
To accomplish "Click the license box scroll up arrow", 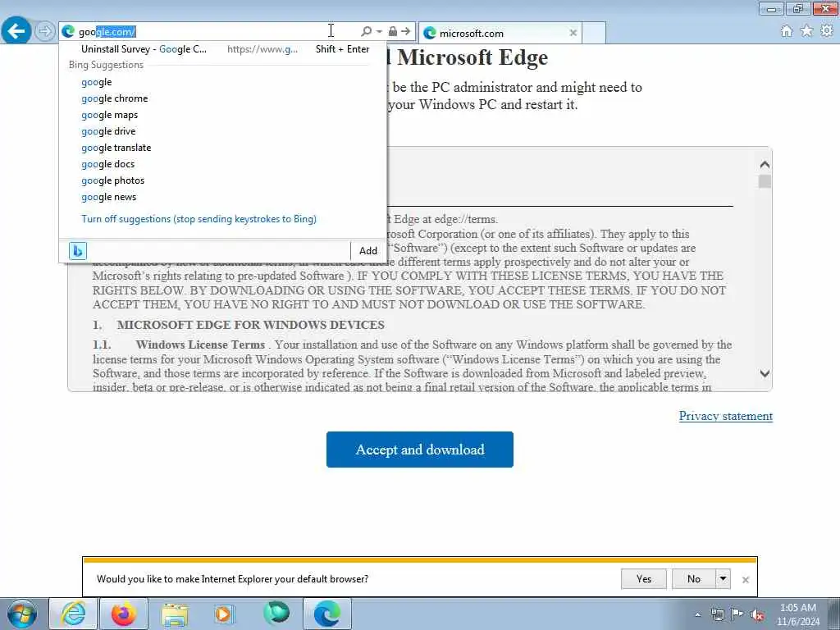I will pos(765,164).
